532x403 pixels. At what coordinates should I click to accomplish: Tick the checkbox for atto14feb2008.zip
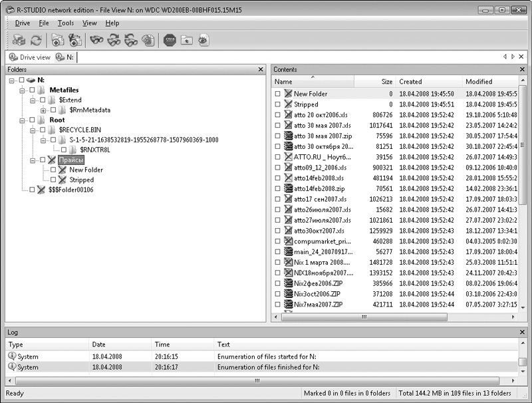[x=277, y=189]
